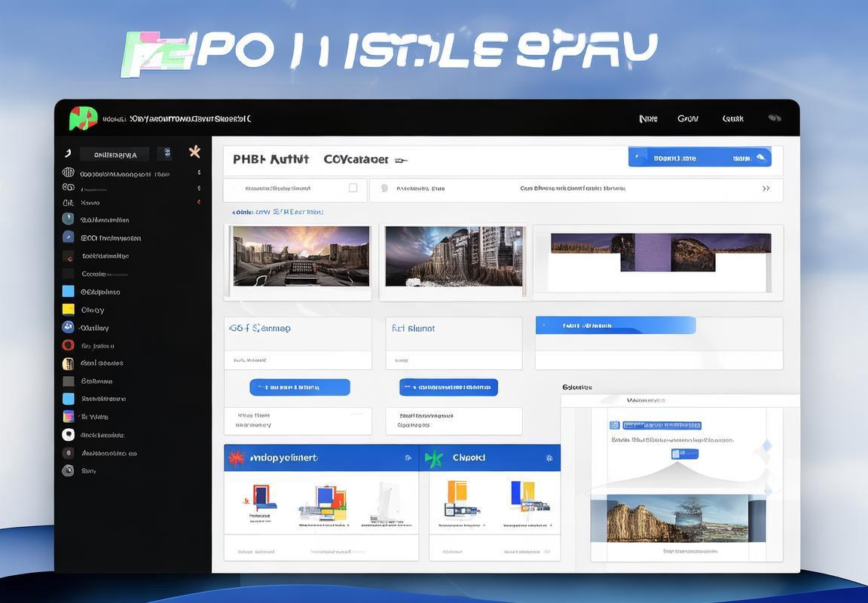Click the gray icon at the top bar's right end
The width and height of the screenshot is (868, 603).
[x=775, y=118]
